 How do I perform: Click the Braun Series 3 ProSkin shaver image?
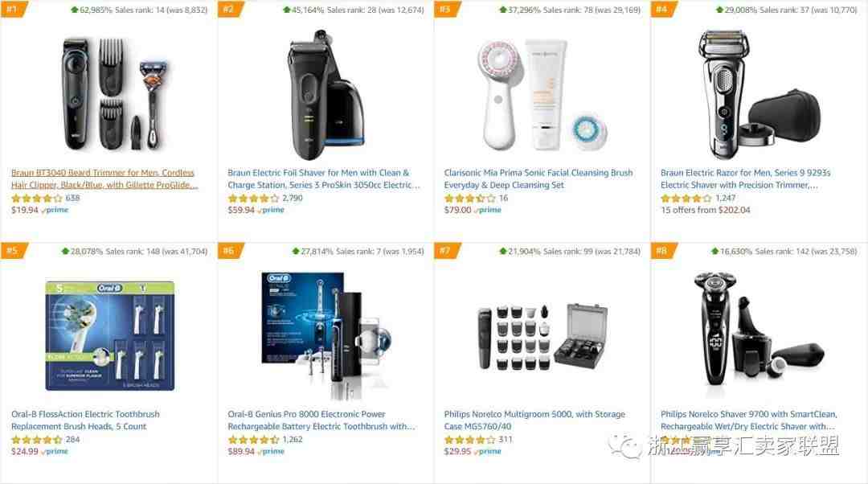(x=325, y=95)
